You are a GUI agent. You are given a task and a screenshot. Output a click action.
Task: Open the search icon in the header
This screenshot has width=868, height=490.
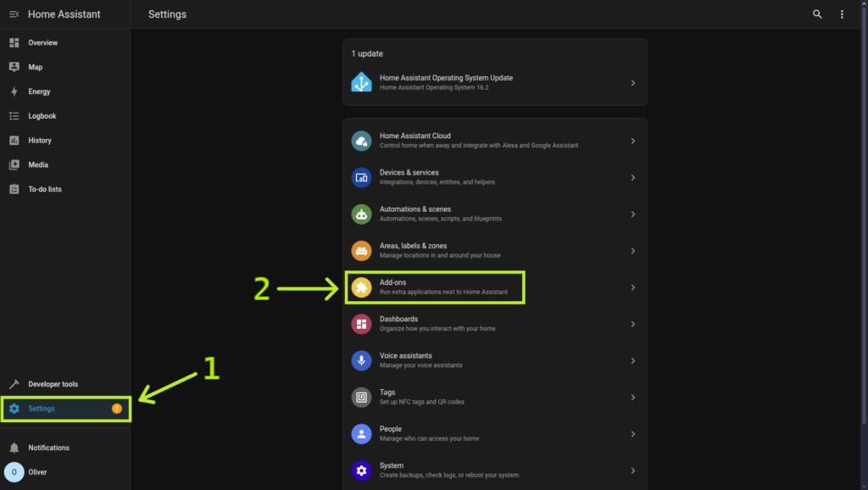[817, 14]
